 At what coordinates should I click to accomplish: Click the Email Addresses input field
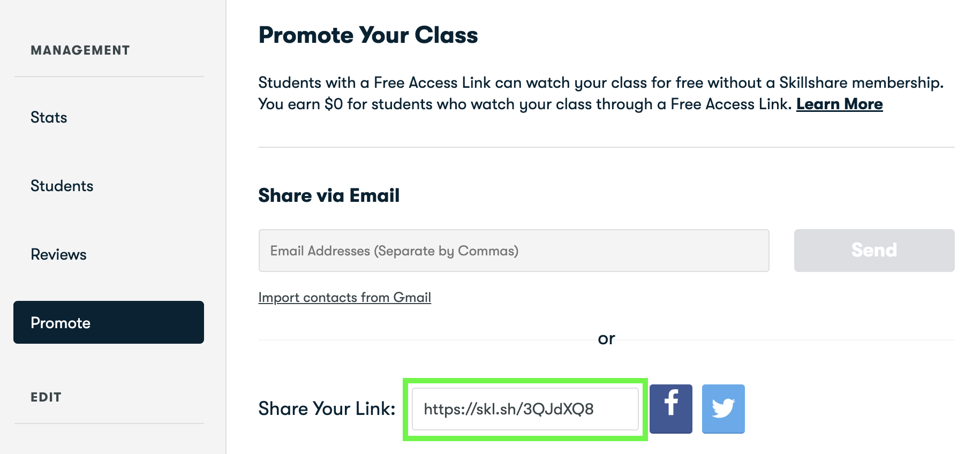pos(513,250)
